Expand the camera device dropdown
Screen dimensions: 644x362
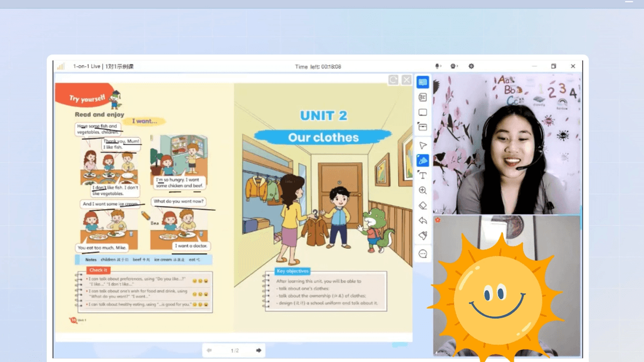click(454, 66)
